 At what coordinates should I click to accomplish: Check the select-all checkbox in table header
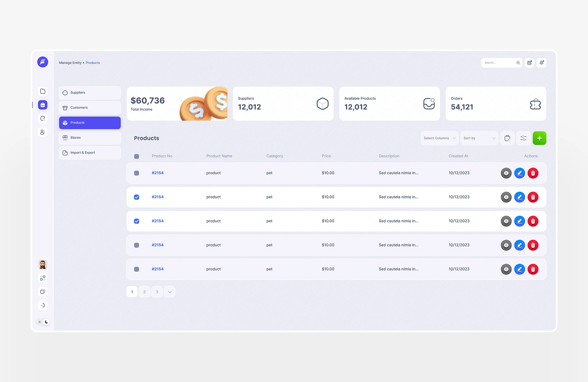(x=136, y=156)
